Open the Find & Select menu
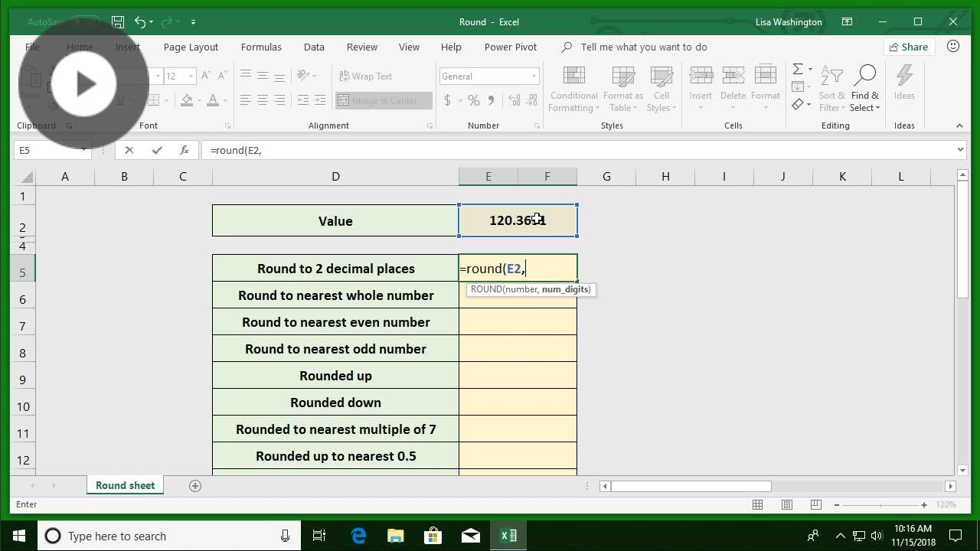The height and width of the screenshot is (551, 980). tap(865, 90)
